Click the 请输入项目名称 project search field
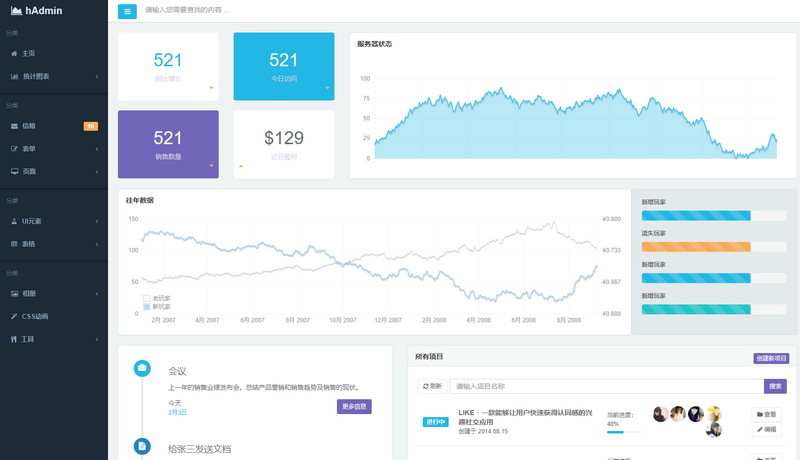The height and width of the screenshot is (460, 800). 606,386
